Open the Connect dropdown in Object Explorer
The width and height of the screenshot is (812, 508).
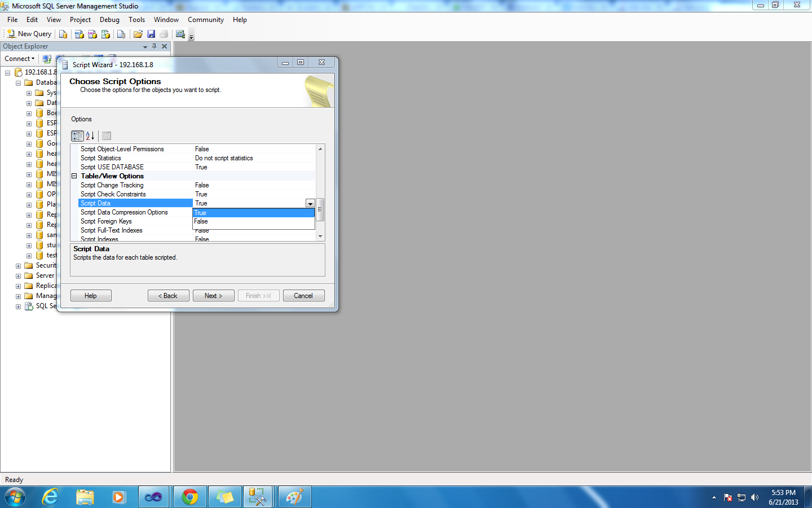click(x=20, y=59)
